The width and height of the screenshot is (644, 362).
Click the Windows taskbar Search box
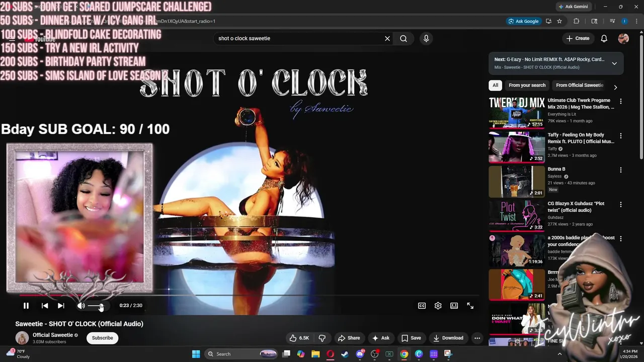click(242, 354)
